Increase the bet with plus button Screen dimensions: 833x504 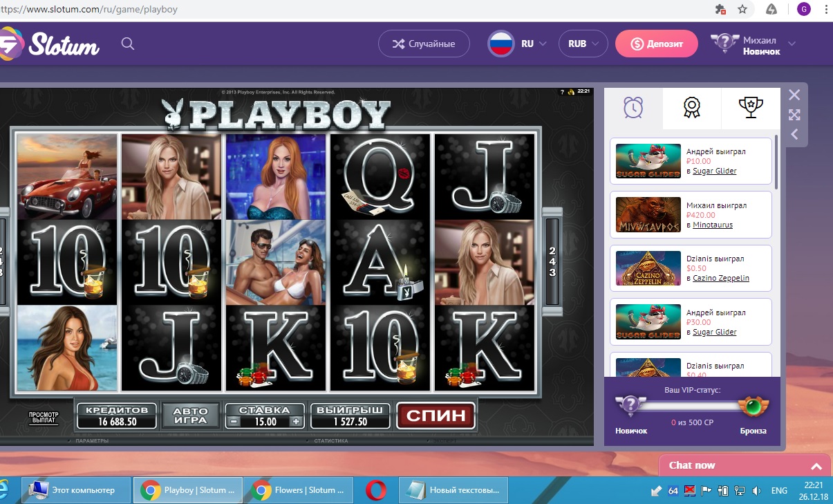[x=296, y=421]
